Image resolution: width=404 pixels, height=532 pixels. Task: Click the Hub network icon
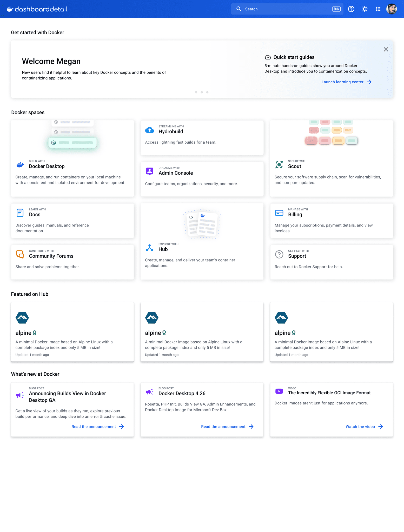coord(149,248)
